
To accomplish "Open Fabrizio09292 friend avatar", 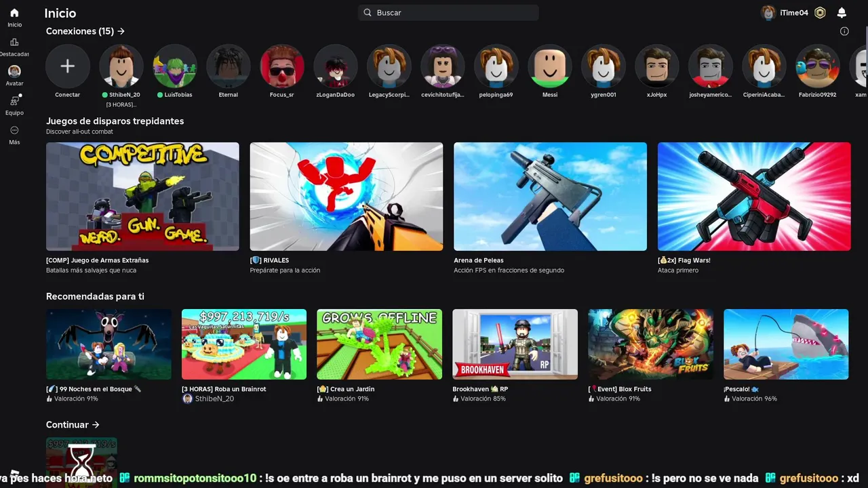I will 818,66.
